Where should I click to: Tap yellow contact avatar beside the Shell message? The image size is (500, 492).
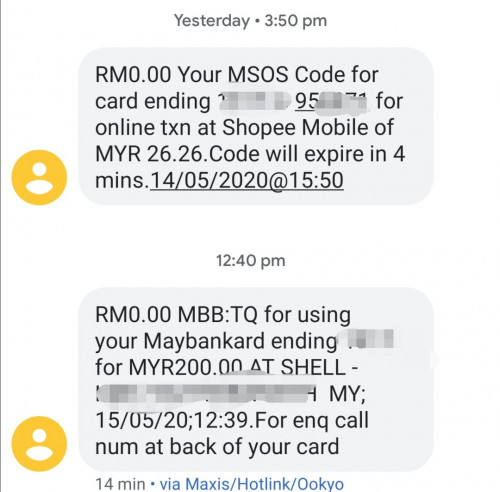(39, 443)
